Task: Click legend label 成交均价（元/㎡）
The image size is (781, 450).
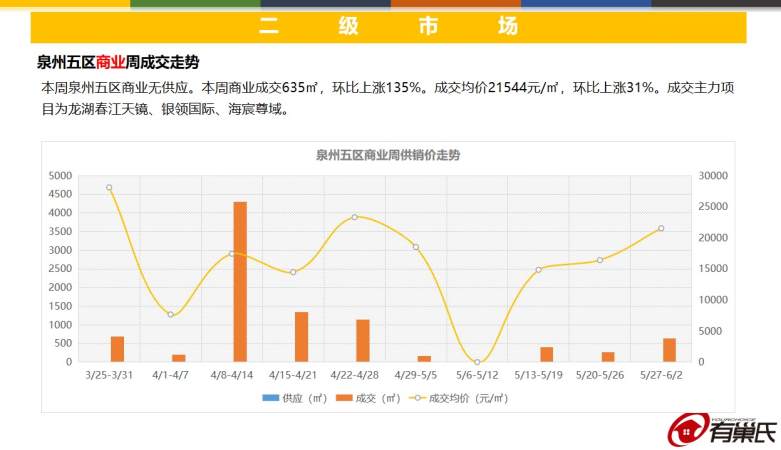Action: pyautogui.click(x=468, y=398)
